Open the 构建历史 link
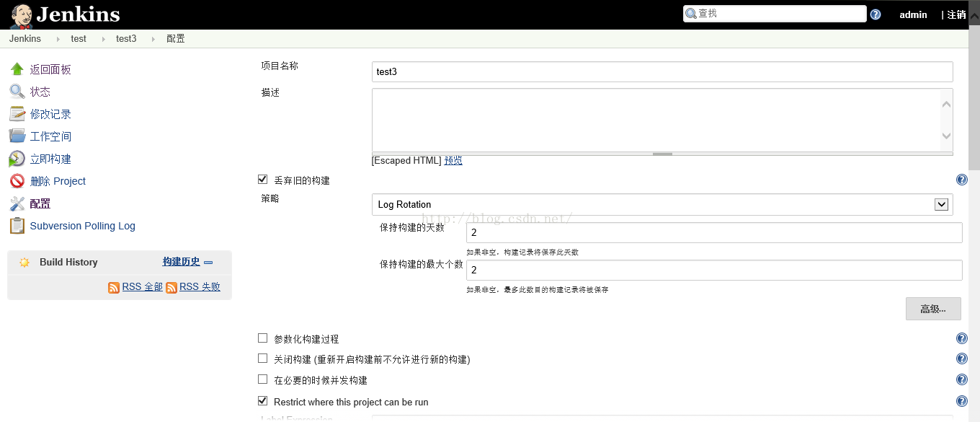This screenshot has width=980, height=422. pos(181,262)
